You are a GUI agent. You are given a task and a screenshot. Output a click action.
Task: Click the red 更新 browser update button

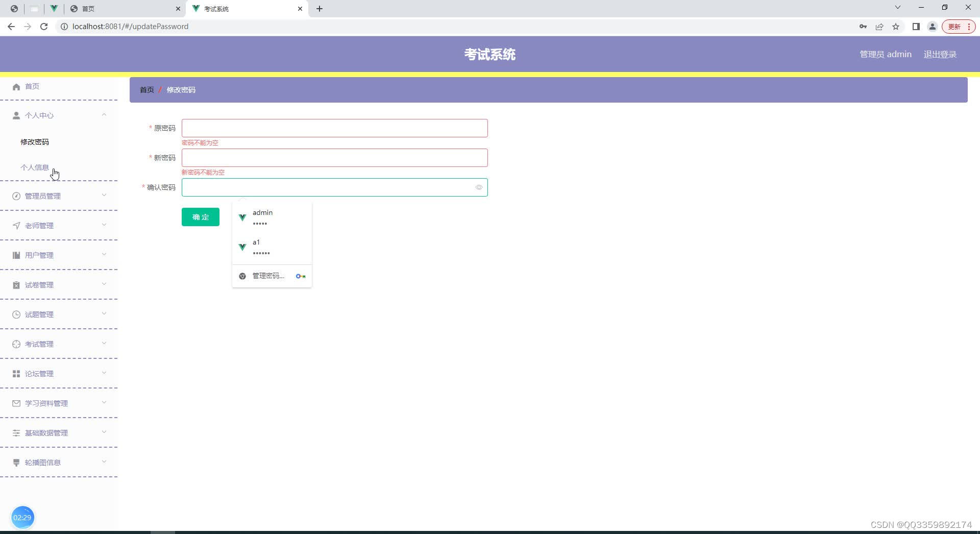click(x=959, y=27)
